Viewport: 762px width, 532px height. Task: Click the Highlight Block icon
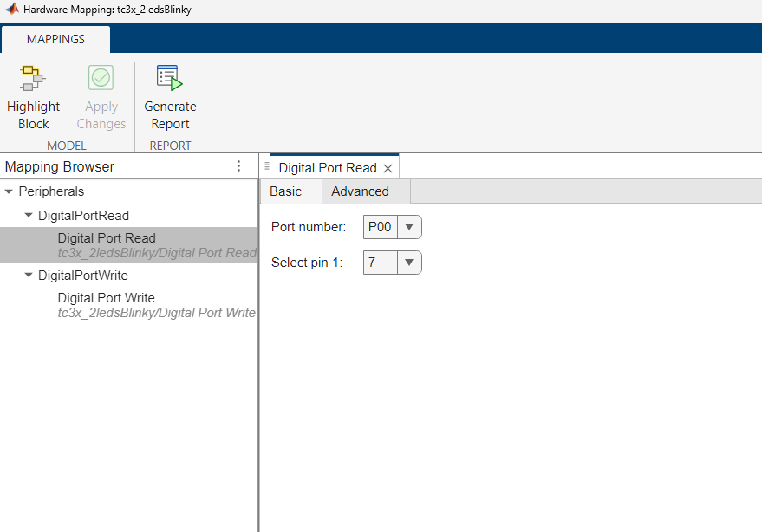pos(33,79)
